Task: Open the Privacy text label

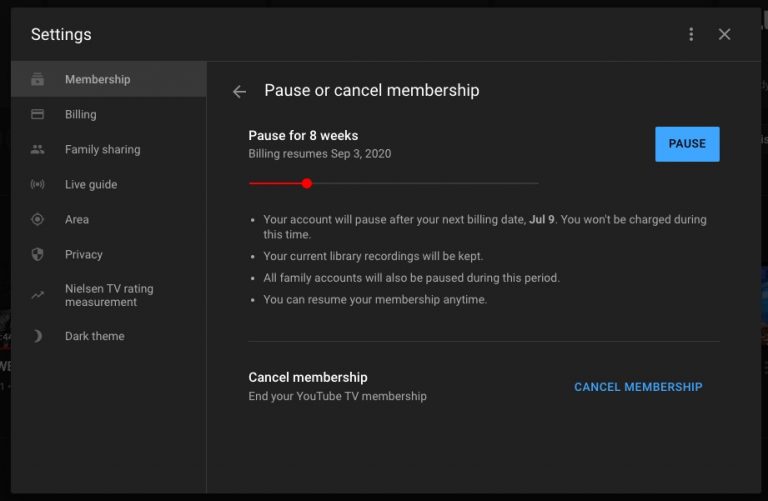Action: click(x=84, y=255)
